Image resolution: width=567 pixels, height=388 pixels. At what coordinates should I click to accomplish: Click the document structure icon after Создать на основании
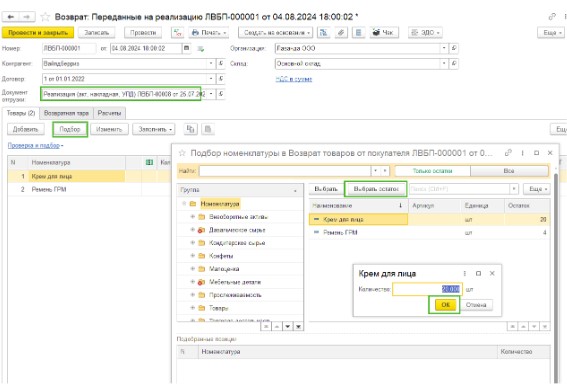tap(324, 33)
